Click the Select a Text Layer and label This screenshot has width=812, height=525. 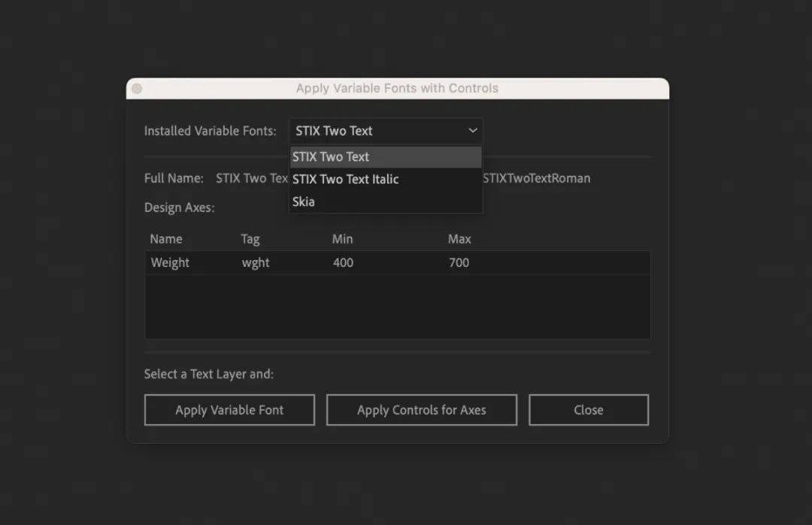(209, 374)
